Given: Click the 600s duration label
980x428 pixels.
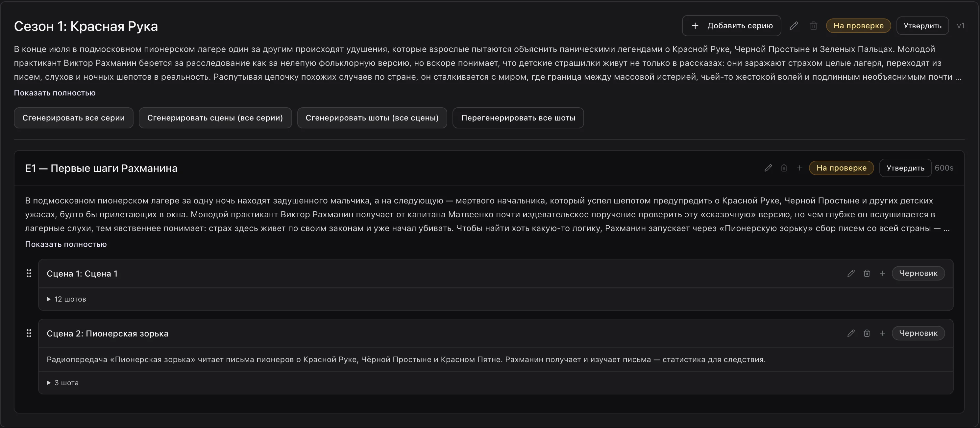Looking at the screenshot, I should point(944,168).
